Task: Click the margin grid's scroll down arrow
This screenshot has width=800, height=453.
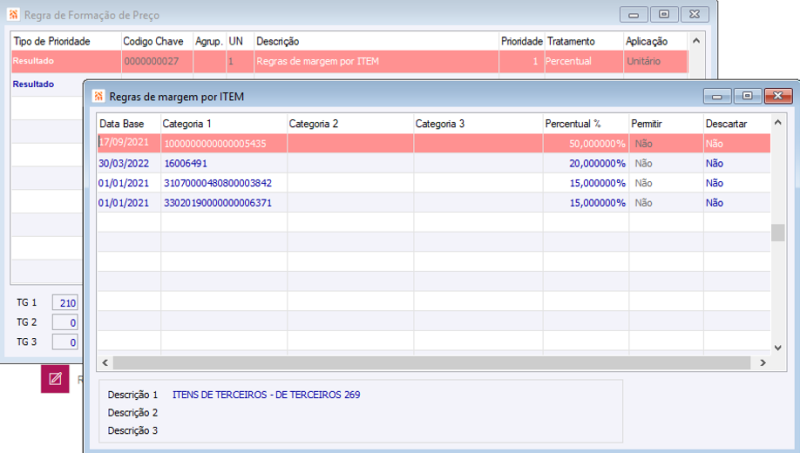Action: [778, 348]
